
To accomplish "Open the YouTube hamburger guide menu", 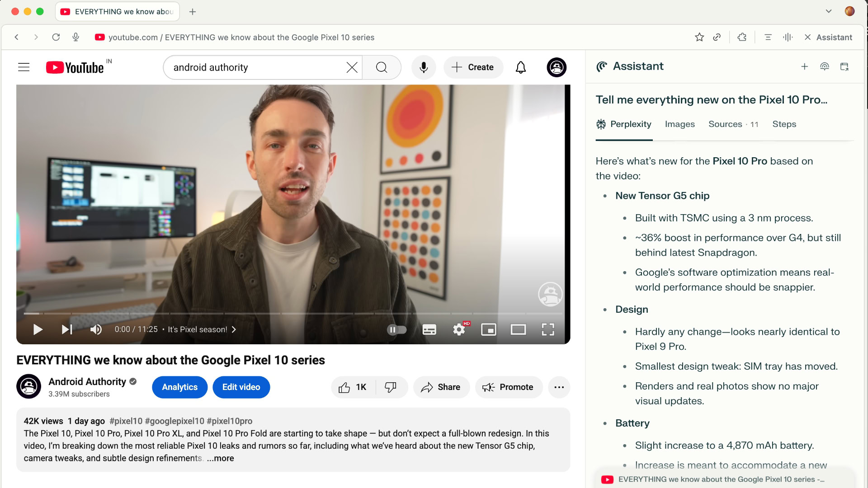I will [x=24, y=67].
